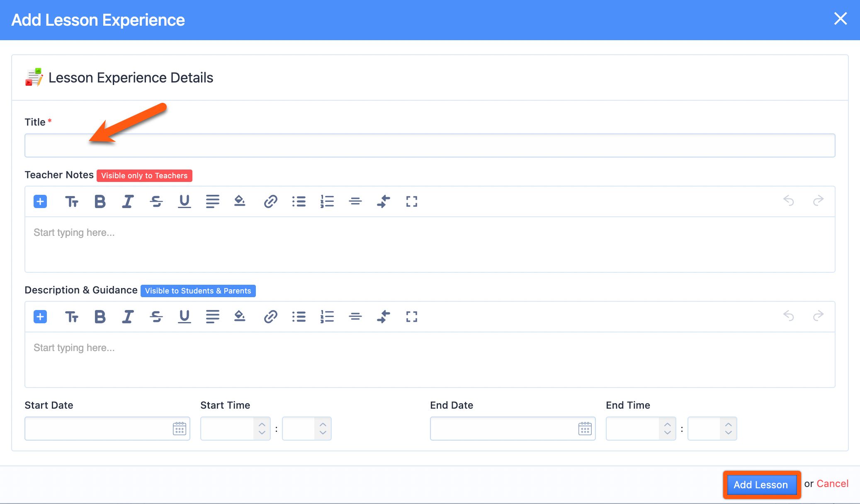860x504 pixels.
Task: Click blue plus insert button in Teacher Notes
Action: pos(40,201)
